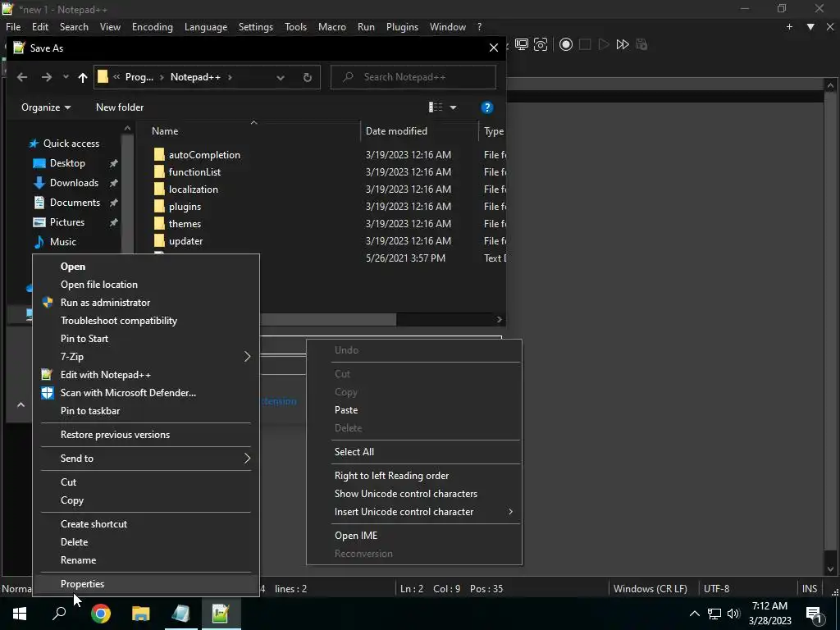The image size is (840, 630).
Task: Select Downloads in navigation pane
Action: [74, 183]
